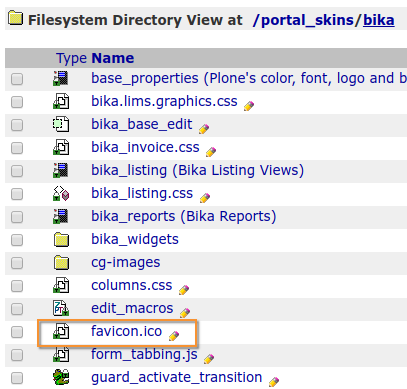Viewport: 407px width, 389px height.
Task: Open the bika_invoice.css link
Action: coord(145,147)
